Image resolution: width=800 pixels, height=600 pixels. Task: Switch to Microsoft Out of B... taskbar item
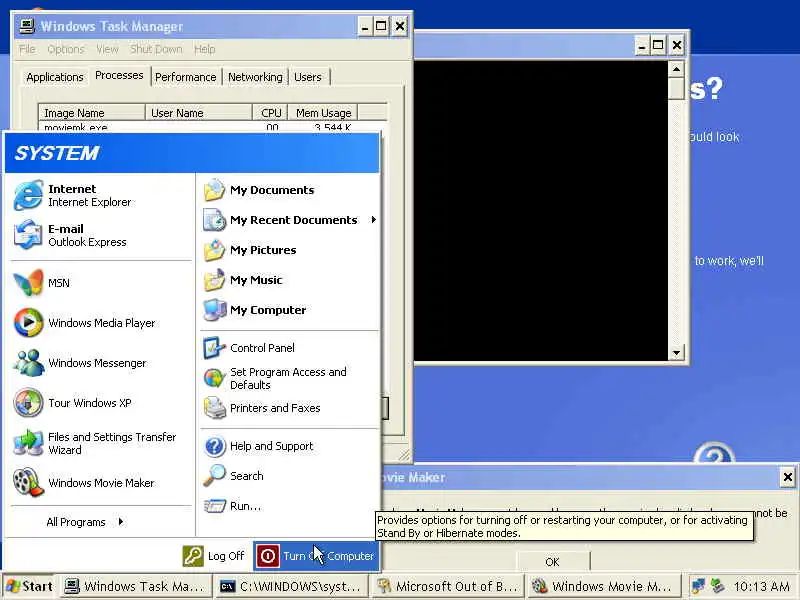tap(448, 587)
